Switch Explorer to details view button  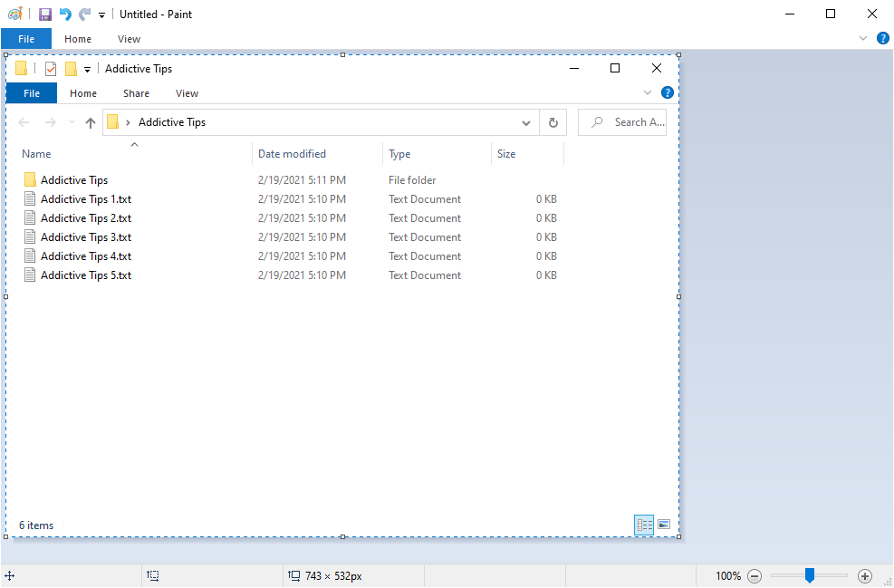pyautogui.click(x=644, y=525)
